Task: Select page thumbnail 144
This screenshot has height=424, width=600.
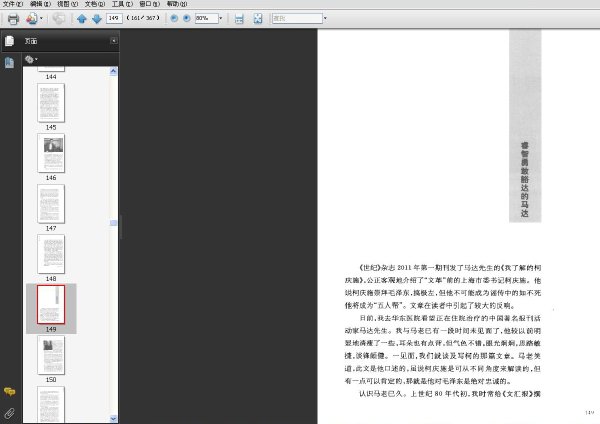Action: pyautogui.click(x=51, y=69)
